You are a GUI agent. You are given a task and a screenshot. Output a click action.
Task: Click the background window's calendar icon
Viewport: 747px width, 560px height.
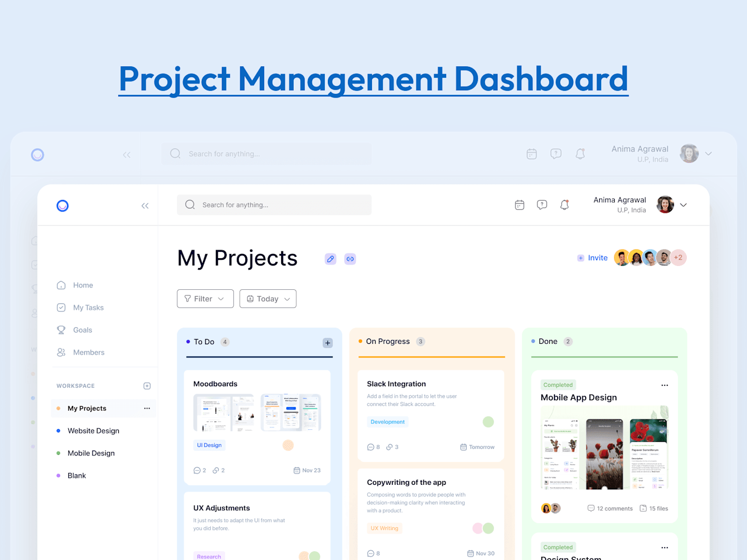pyautogui.click(x=532, y=154)
